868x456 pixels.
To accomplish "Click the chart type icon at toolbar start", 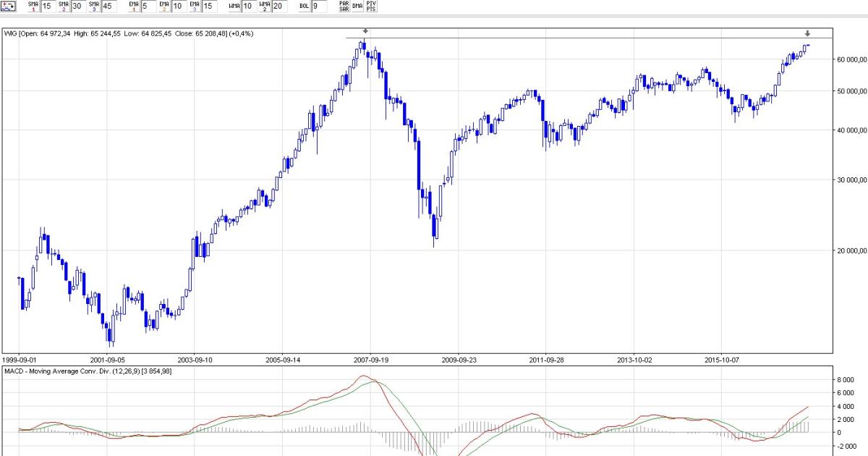I will (8, 7).
